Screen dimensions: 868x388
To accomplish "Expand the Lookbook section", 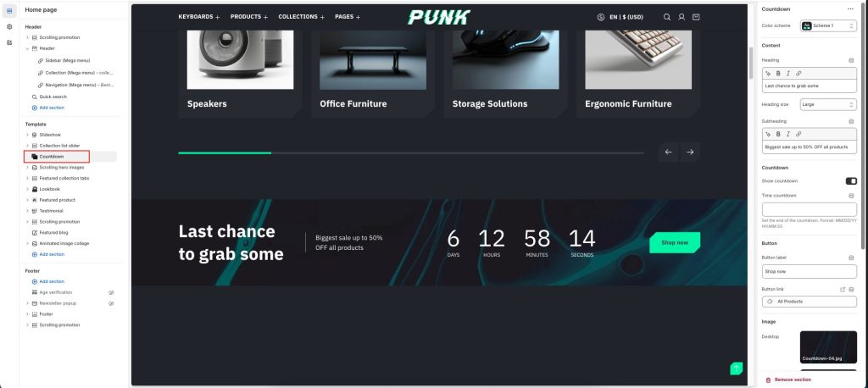I will pos(27,189).
